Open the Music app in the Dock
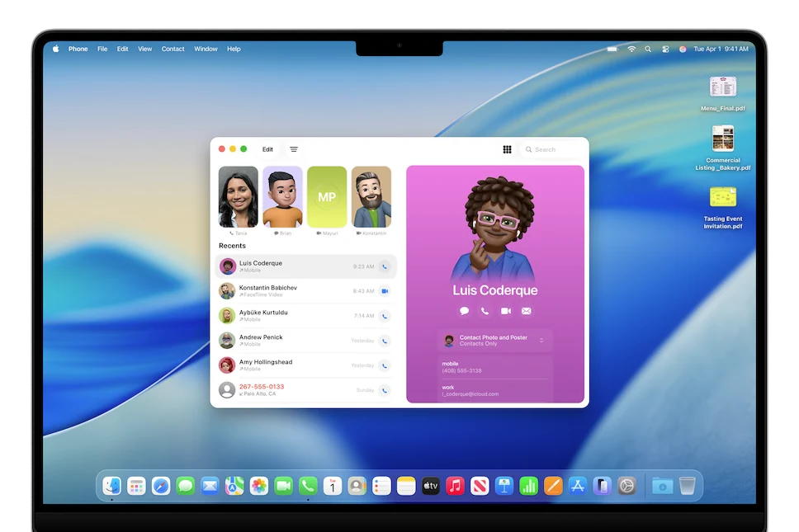Screen dimensions: 799x532 [x=455, y=486]
